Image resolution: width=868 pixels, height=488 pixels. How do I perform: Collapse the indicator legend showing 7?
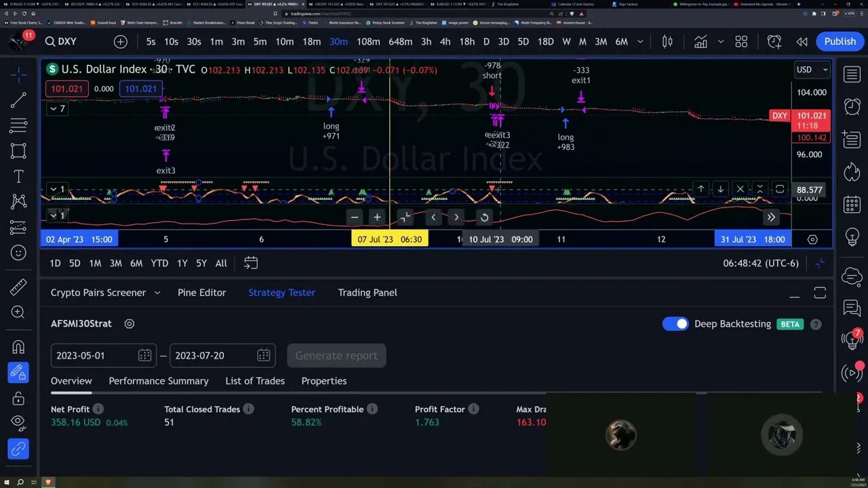tap(58, 108)
